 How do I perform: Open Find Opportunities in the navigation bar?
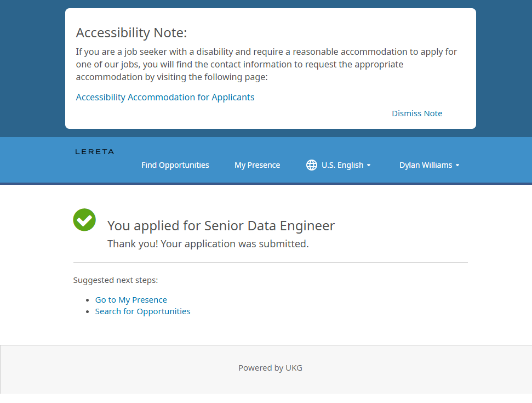(x=175, y=165)
